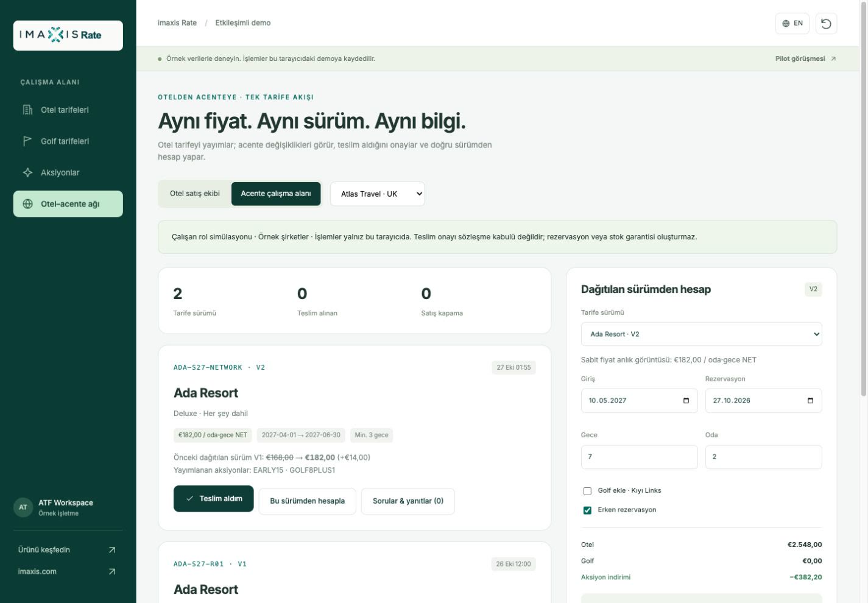868x603 pixels.
Task: Open Golf tarifeleri in the sidebar
Action: pos(68,141)
